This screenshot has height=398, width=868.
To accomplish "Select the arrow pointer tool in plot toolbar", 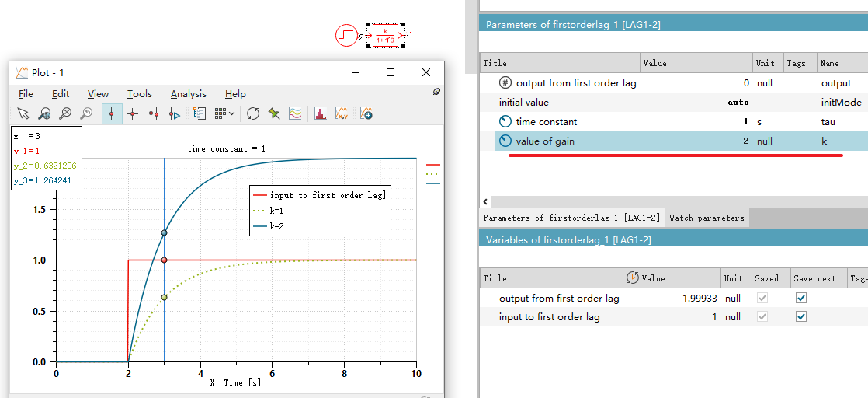I will tap(23, 113).
